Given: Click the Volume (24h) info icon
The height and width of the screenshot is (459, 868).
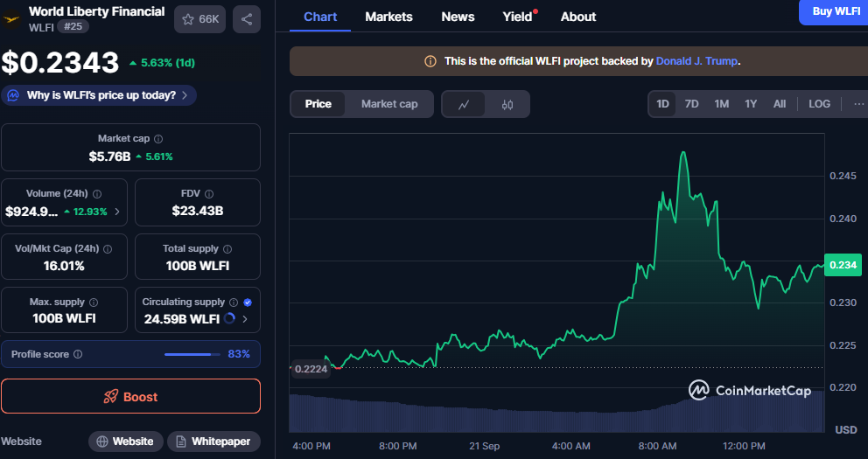Looking at the screenshot, I should click(x=97, y=194).
